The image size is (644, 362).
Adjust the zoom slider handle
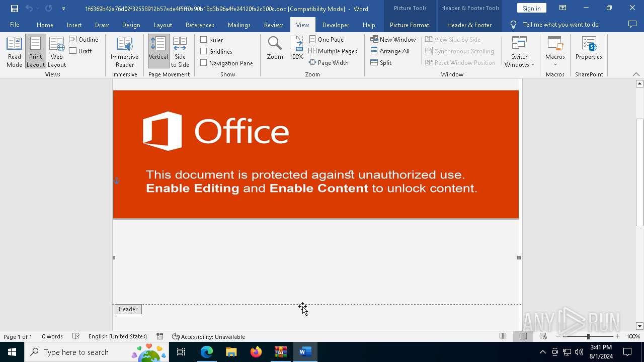pyautogui.click(x=588, y=336)
